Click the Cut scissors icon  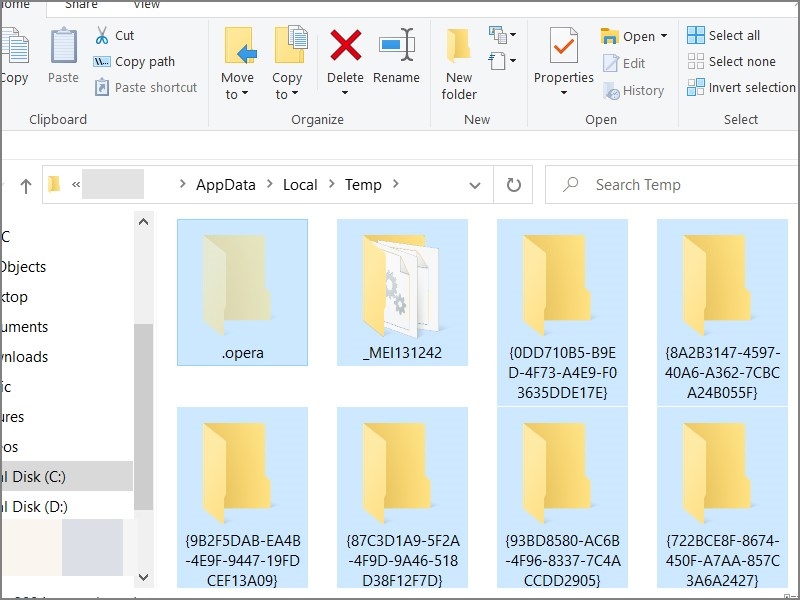pos(102,35)
